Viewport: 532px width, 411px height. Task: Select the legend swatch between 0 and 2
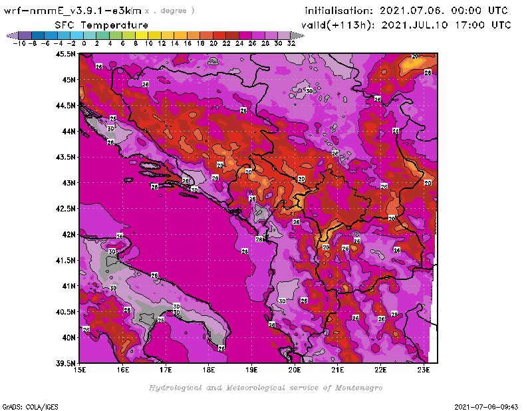click(x=90, y=35)
